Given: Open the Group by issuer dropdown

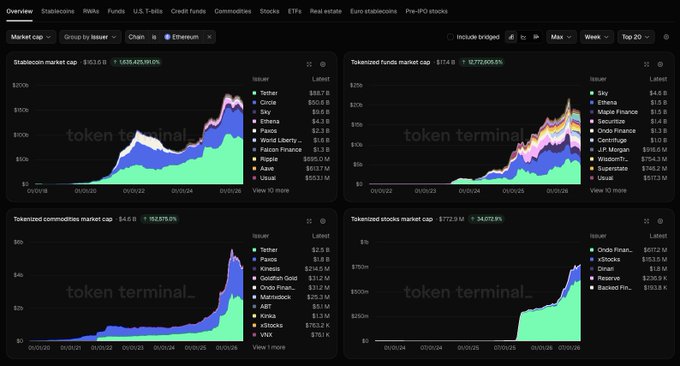Looking at the screenshot, I should click(x=90, y=37).
